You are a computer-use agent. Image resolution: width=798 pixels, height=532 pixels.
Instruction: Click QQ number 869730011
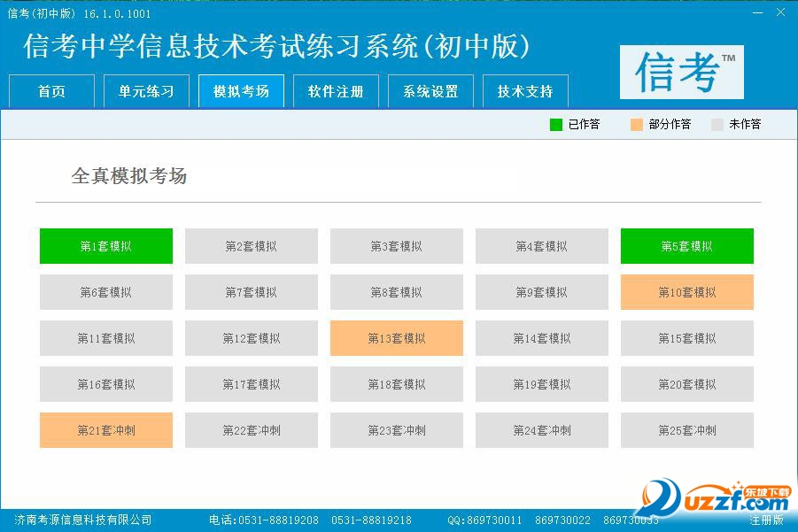494,520
